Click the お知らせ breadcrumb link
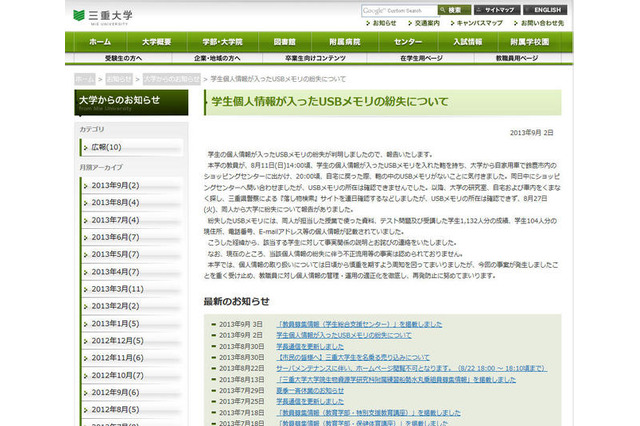 (119, 79)
